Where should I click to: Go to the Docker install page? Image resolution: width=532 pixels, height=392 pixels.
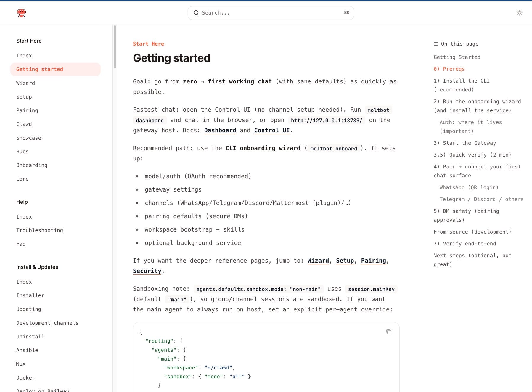tap(25, 378)
